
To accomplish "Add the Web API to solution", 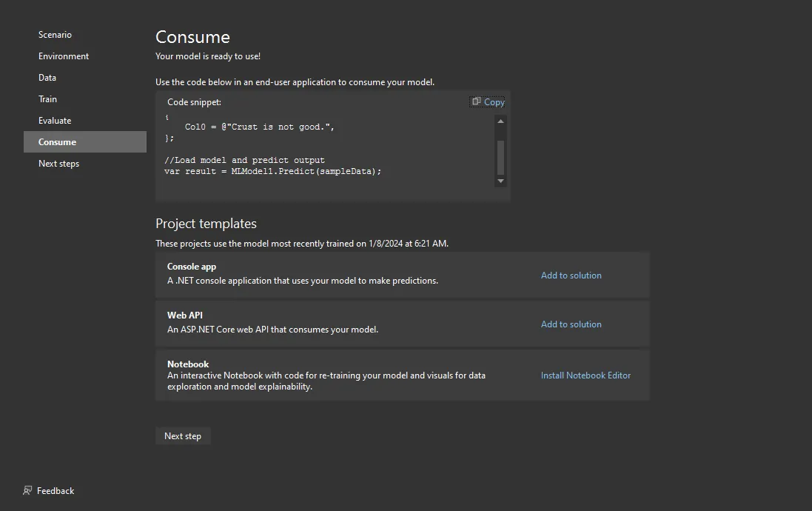I will coord(571,324).
